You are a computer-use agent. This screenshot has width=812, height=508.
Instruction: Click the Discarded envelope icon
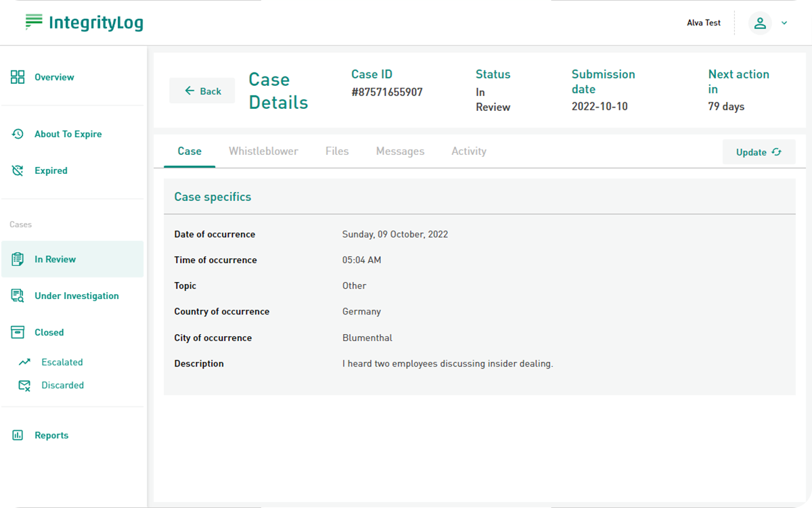pyautogui.click(x=24, y=386)
